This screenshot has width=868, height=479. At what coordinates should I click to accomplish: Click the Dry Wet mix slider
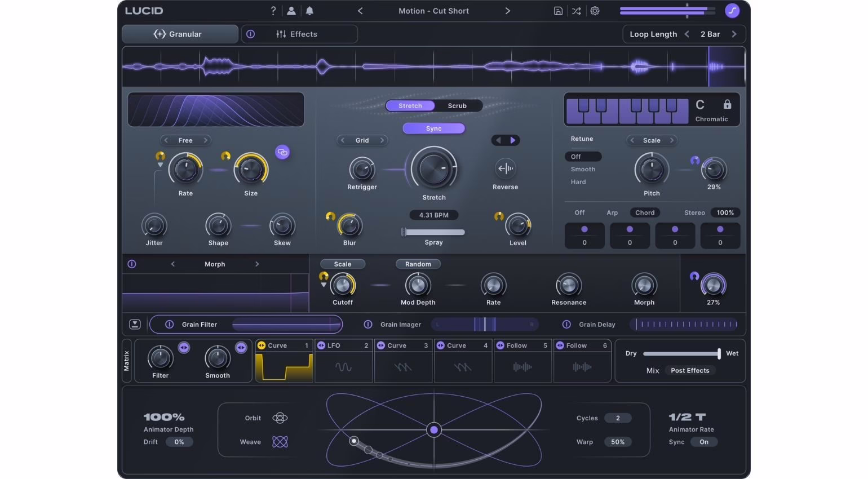pyautogui.click(x=681, y=353)
